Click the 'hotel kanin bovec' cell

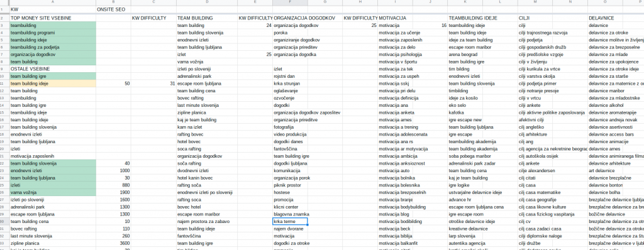click(206, 178)
